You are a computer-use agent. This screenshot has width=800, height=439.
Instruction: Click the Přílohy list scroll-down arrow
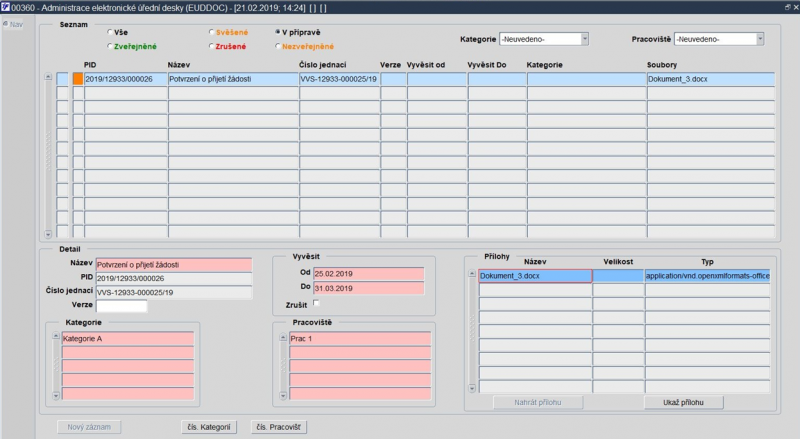tap(472, 388)
